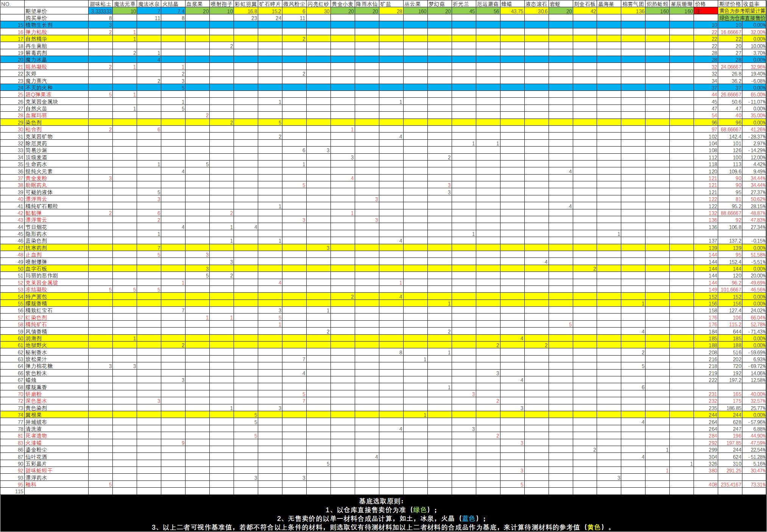Select the 甜味蚯蚓干 item name
The width and height of the screenshot is (767, 532).
click(39, 471)
